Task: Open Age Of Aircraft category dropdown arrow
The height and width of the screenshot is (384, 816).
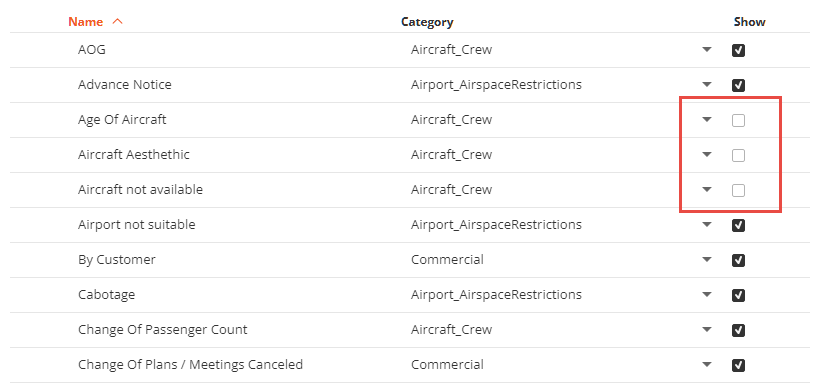Action: pos(706,120)
